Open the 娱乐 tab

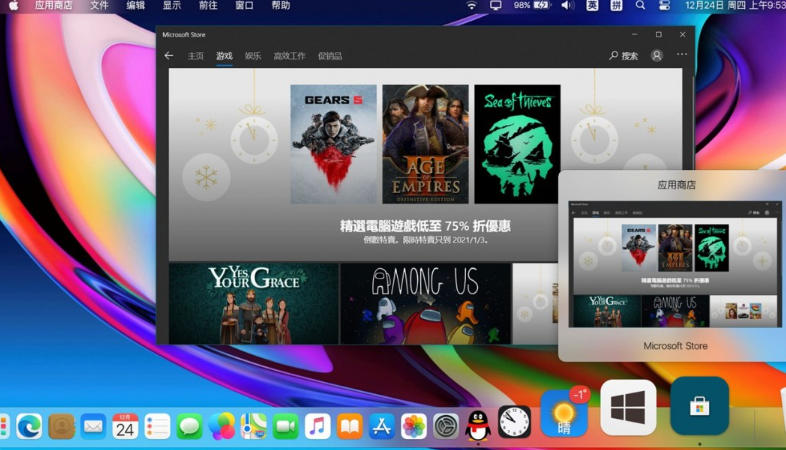point(253,56)
